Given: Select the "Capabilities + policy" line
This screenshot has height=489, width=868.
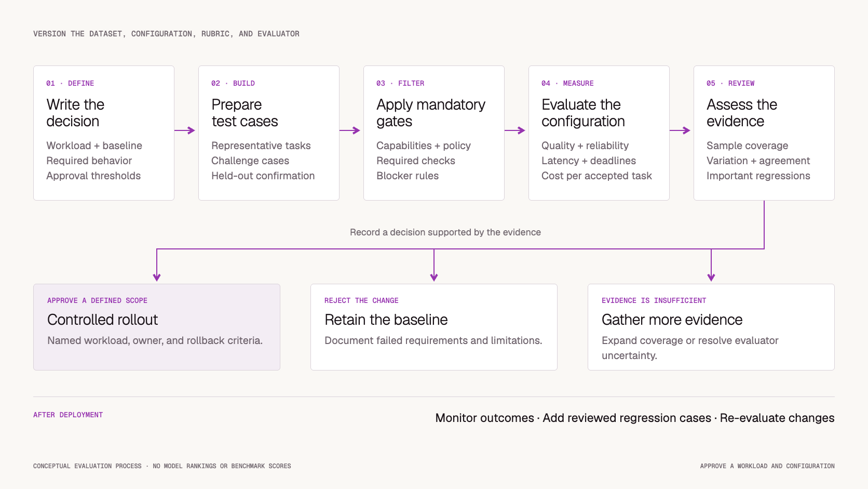Looking at the screenshot, I should (x=424, y=146).
